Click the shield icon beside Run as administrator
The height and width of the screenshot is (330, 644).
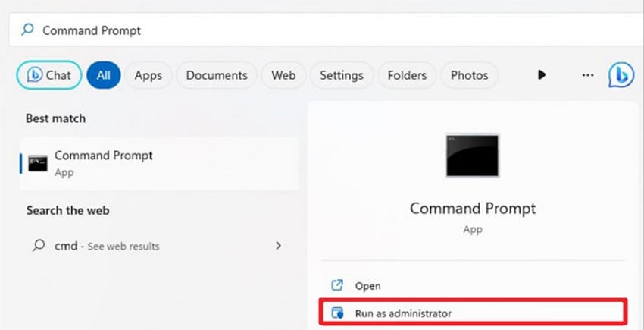[x=337, y=313]
